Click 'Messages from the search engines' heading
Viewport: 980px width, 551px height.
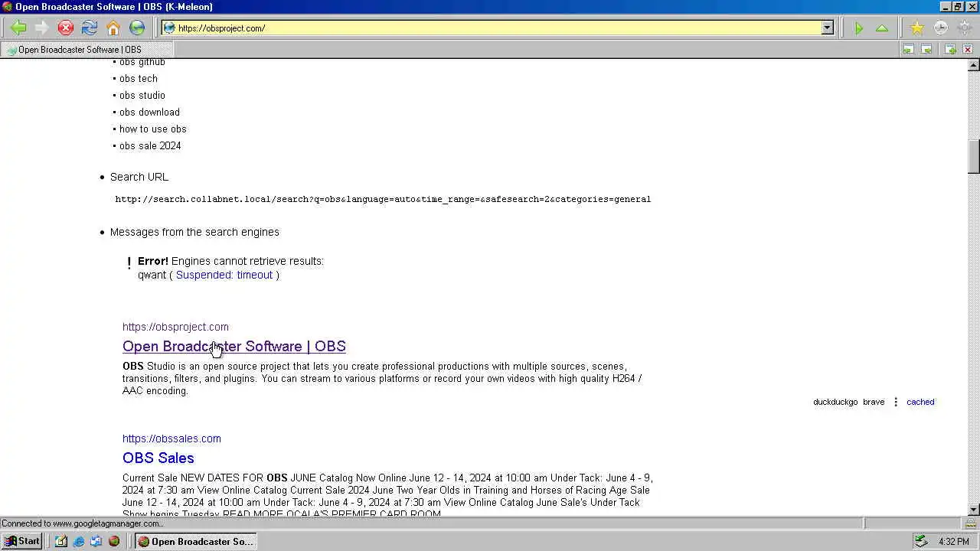coord(194,232)
